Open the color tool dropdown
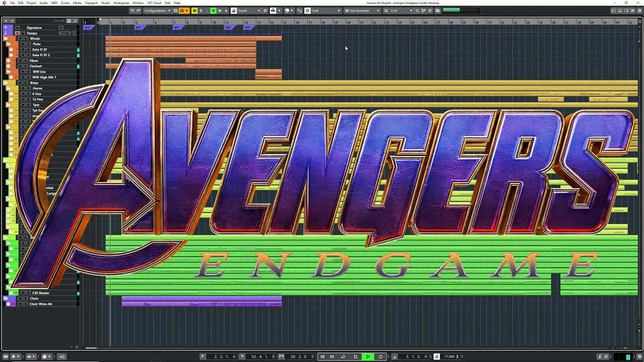 coord(289,11)
